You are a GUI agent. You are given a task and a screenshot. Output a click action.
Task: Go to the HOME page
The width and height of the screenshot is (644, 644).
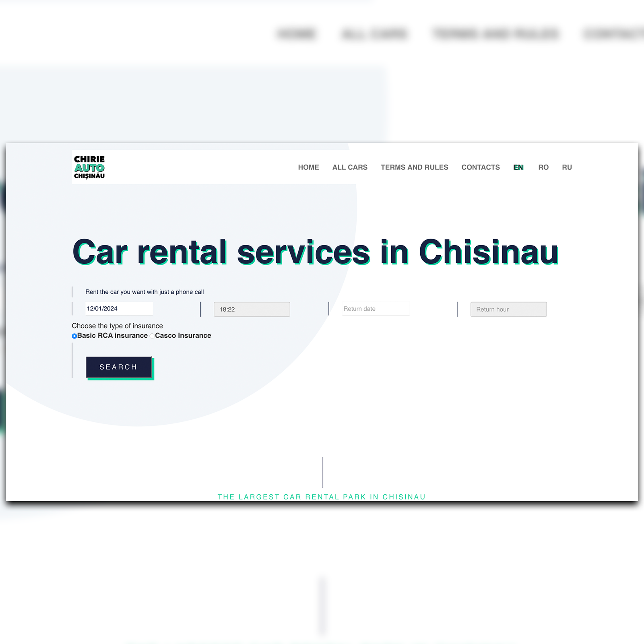(x=308, y=167)
